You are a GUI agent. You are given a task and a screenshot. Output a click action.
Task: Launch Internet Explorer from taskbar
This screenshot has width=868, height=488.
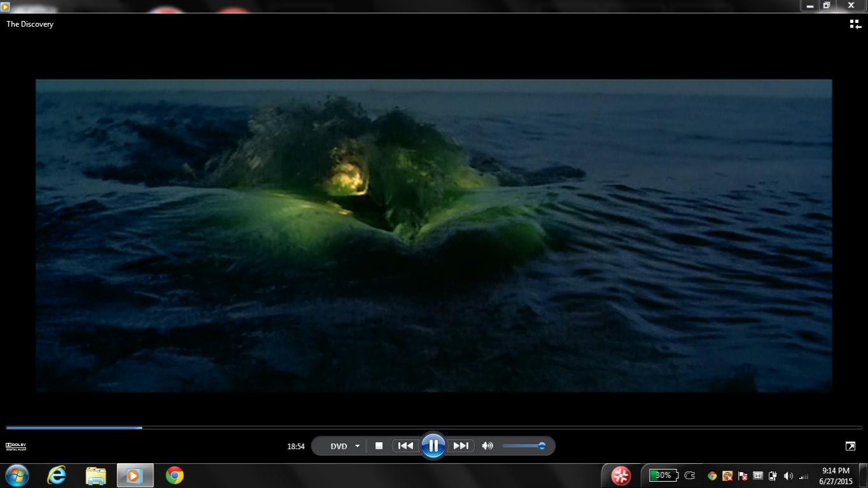57,475
